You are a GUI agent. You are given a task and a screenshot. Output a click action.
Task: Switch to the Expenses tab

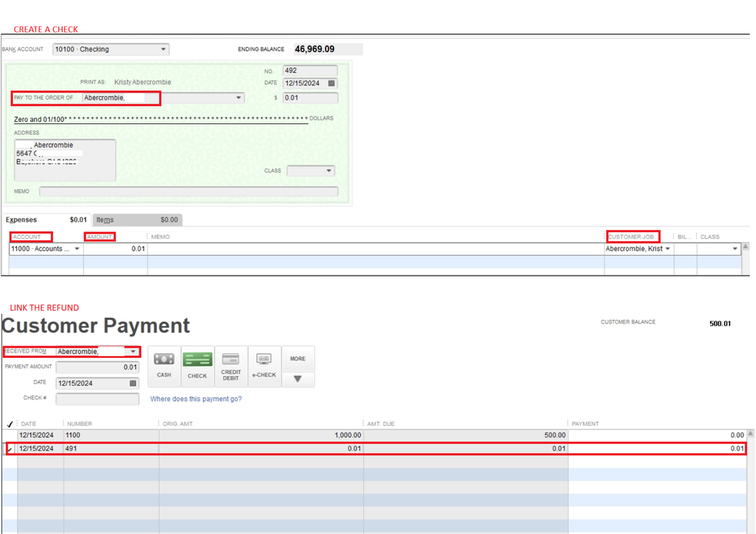[46, 220]
